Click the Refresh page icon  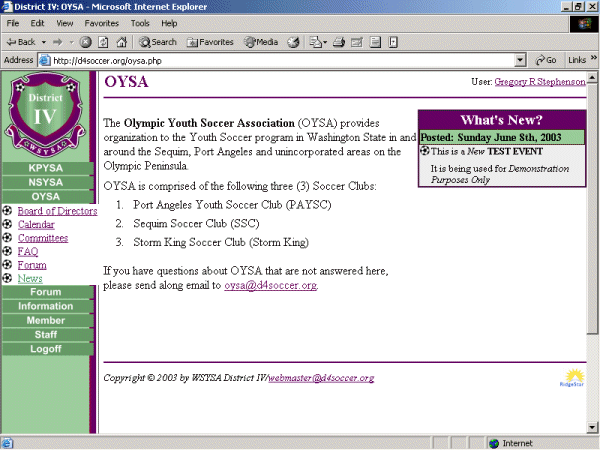tap(102, 42)
